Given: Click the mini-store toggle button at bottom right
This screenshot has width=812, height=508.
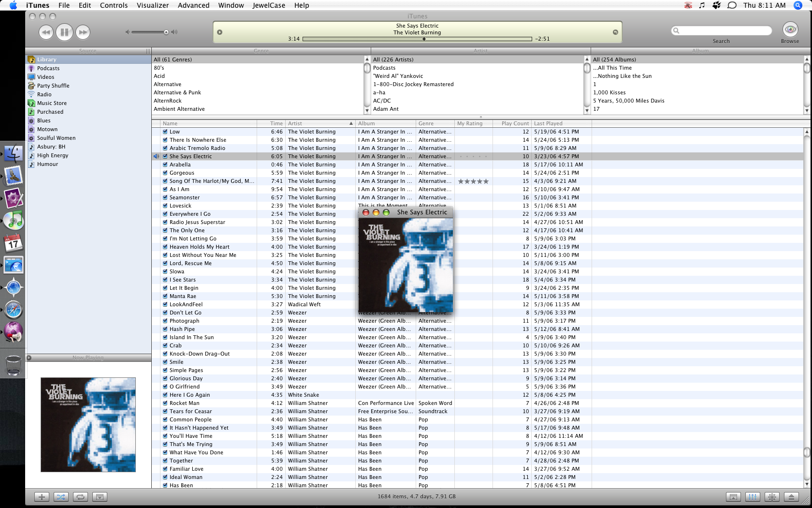Looking at the screenshot, I should tap(733, 497).
